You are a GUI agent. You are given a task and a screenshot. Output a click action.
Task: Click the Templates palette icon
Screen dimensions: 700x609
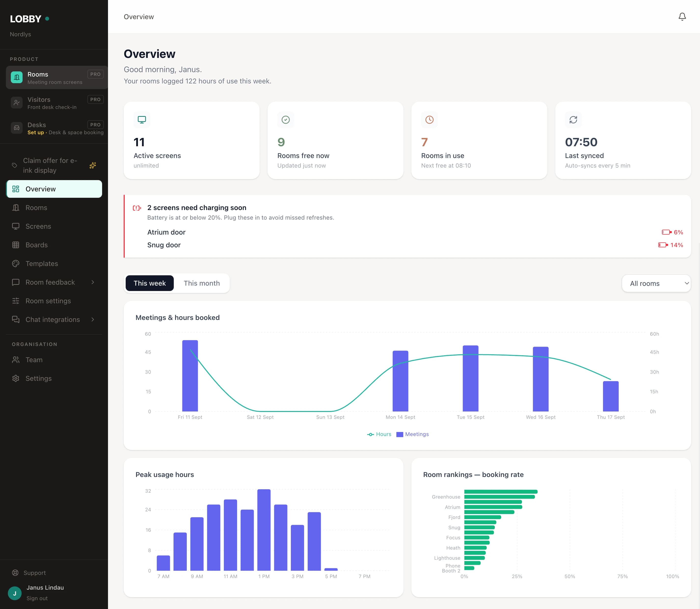pos(16,264)
